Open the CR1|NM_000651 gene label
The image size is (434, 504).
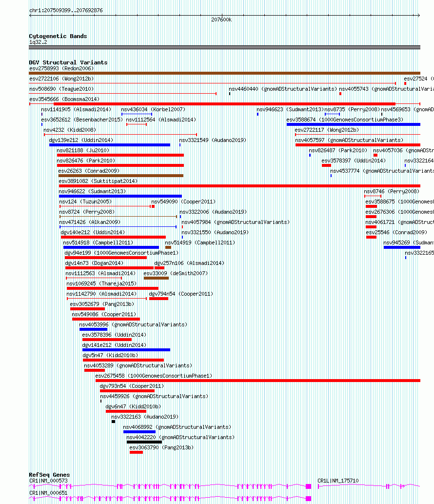48,494
